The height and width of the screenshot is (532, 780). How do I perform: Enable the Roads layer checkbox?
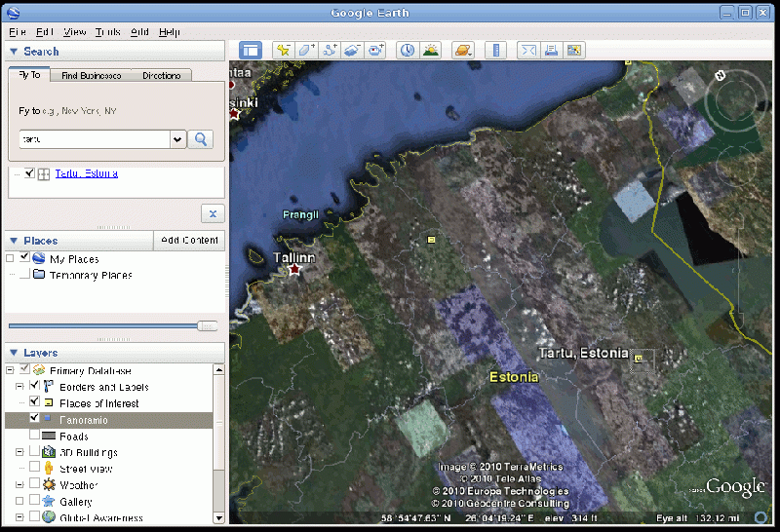(34, 435)
